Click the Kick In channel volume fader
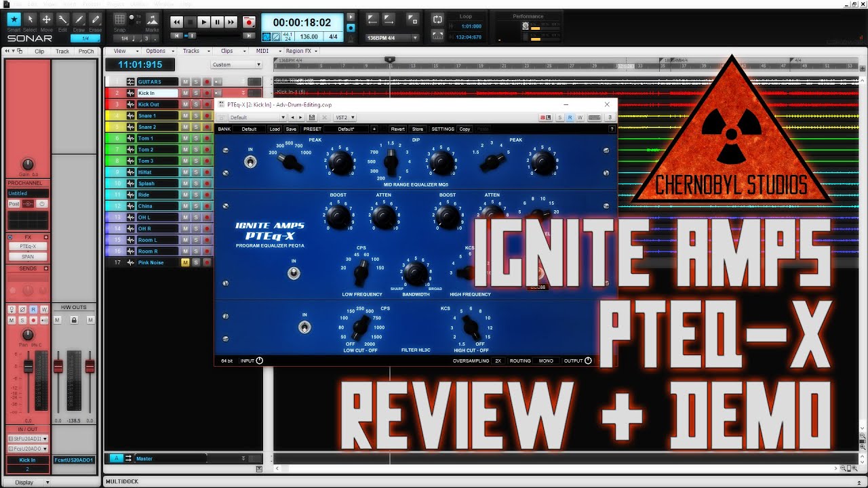The height and width of the screenshot is (488, 868). (28, 367)
